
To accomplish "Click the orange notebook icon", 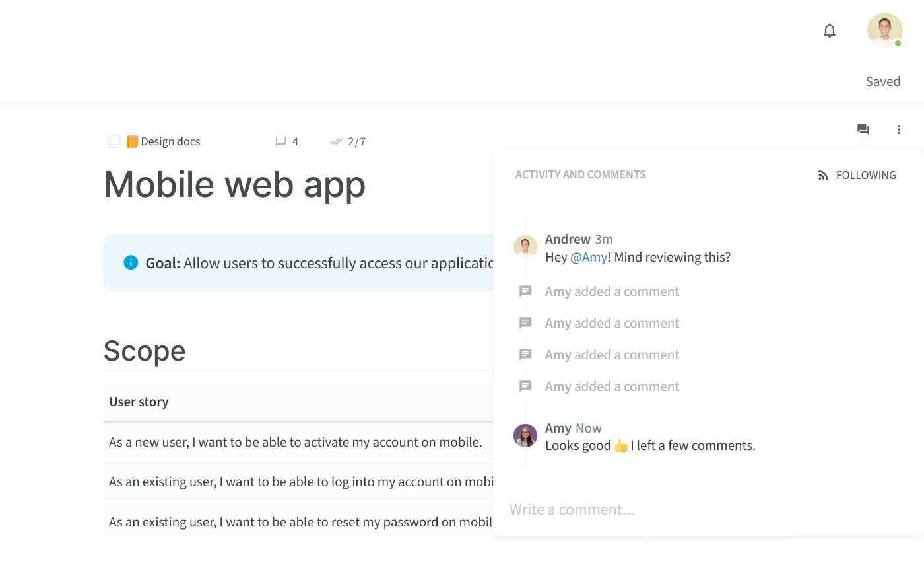I will click(132, 141).
